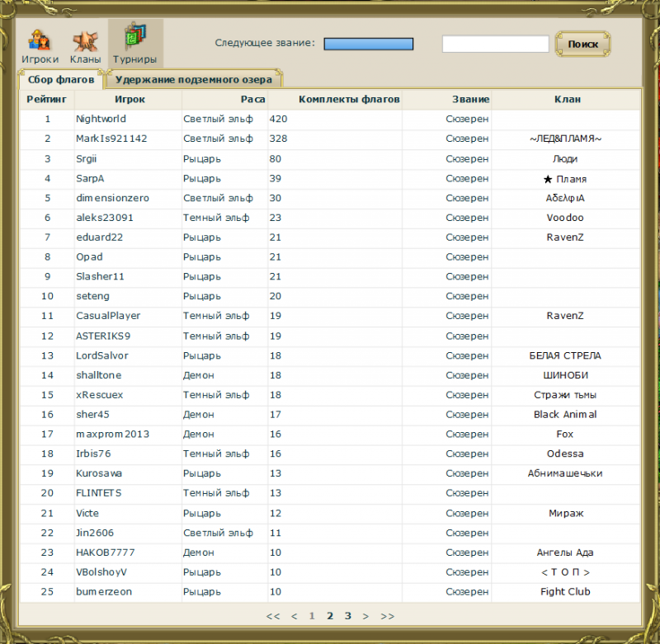Select player MarkIs921142 row
This screenshot has width=660, height=644.
pos(111,139)
